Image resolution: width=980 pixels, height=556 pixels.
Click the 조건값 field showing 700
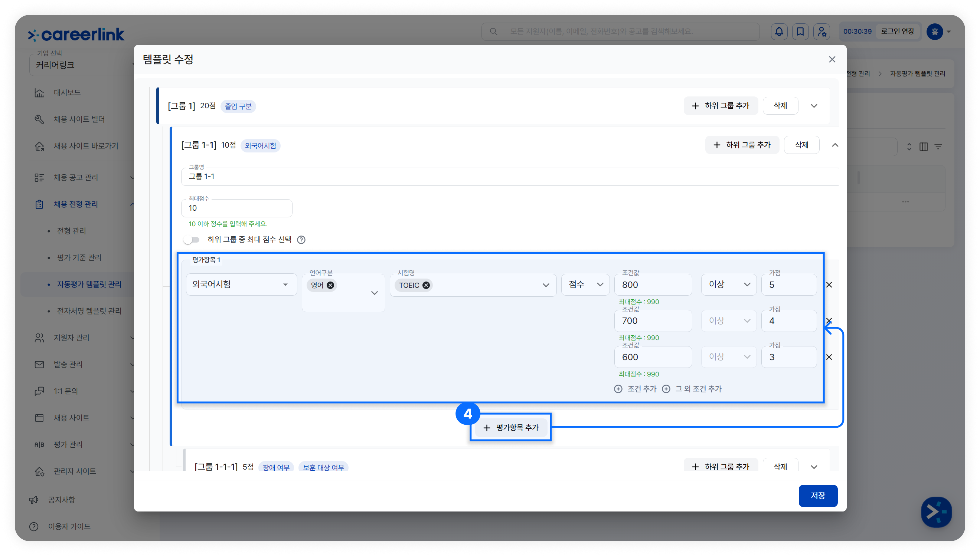[x=653, y=321]
